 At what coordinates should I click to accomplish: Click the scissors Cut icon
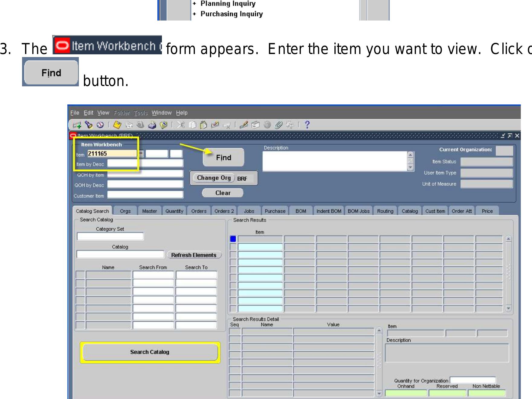tap(181, 125)
